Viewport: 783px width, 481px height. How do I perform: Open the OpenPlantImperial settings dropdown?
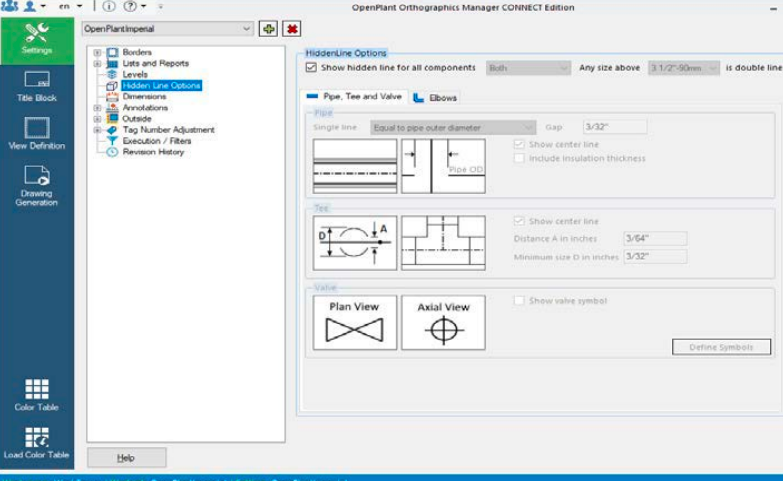pos(167,29)
